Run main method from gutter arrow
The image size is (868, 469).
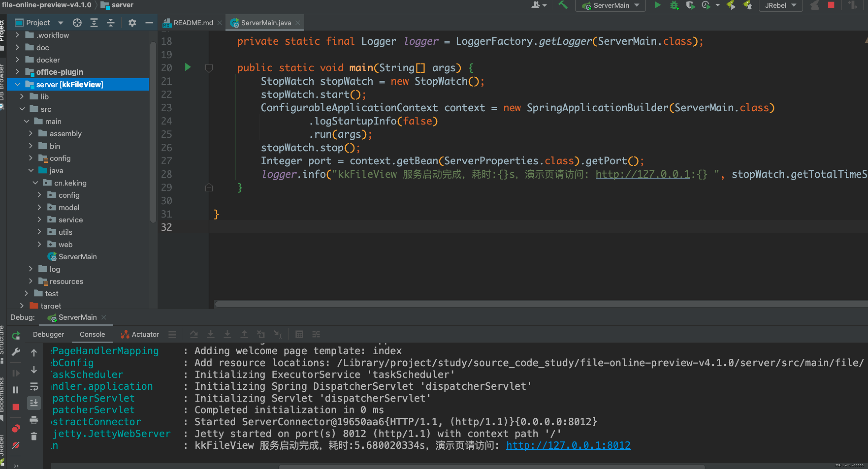point(188,67)
